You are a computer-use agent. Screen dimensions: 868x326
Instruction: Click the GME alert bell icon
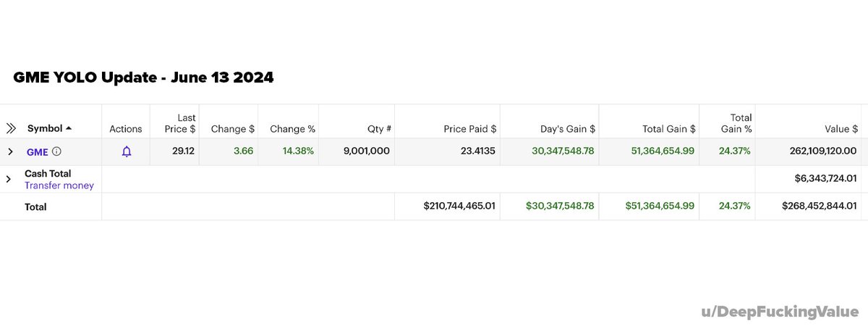tap(127, 152)
